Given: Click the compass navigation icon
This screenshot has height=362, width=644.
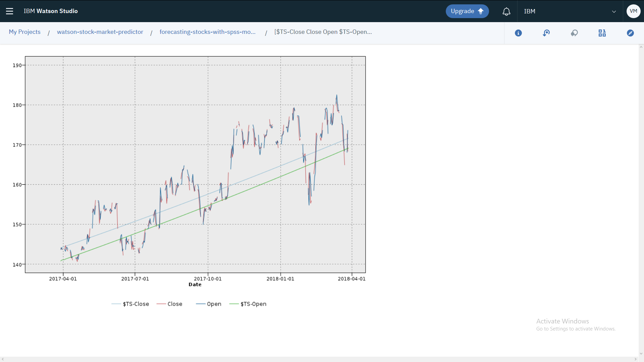Looking at the screenshot, I should tap(630, 33).
